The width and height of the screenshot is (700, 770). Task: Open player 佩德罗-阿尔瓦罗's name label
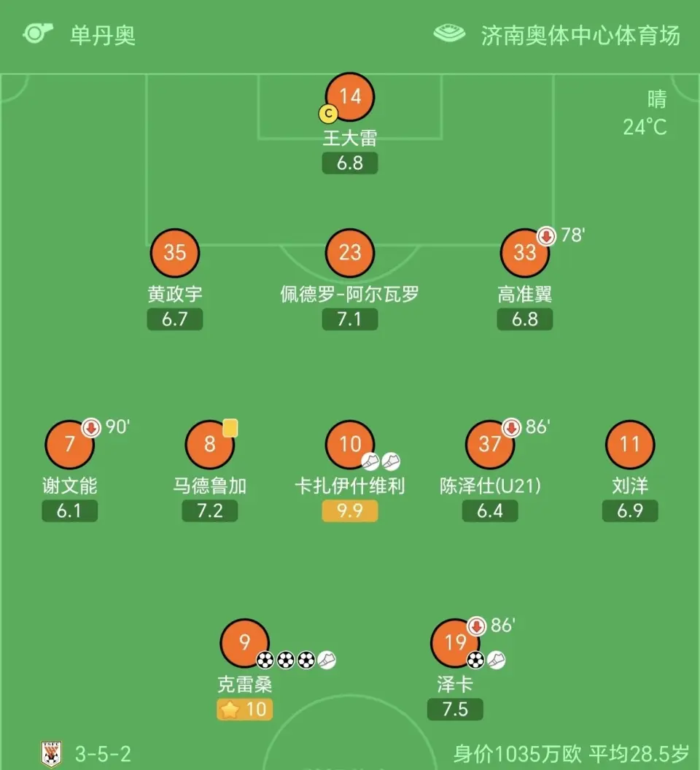click(349, 294)
